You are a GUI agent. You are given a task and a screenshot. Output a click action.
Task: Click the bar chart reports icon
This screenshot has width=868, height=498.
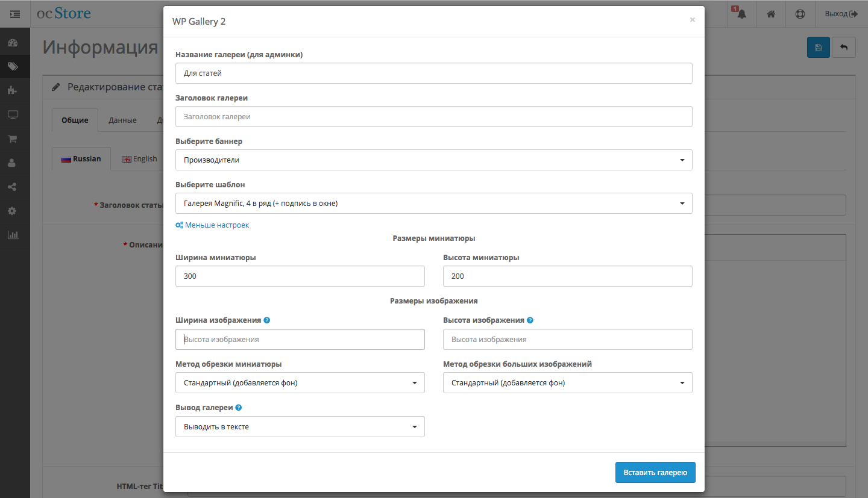click(x=13, y=235)
